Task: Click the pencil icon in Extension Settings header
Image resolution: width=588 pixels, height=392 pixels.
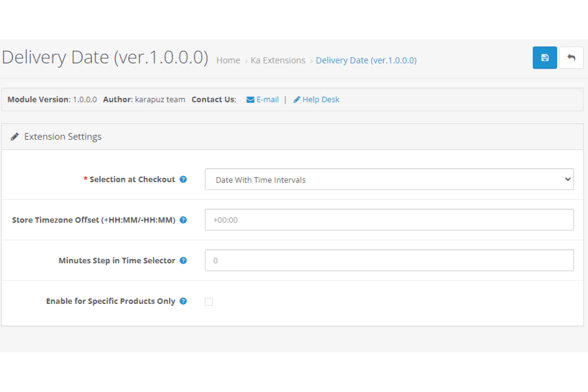Action: [x=15, y=137]
